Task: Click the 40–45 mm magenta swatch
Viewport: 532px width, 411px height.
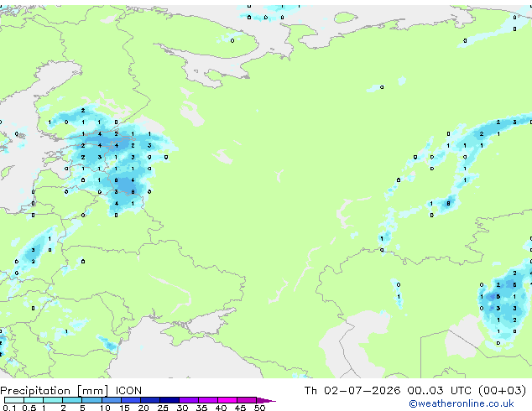Action: click(x=227, y=400)
